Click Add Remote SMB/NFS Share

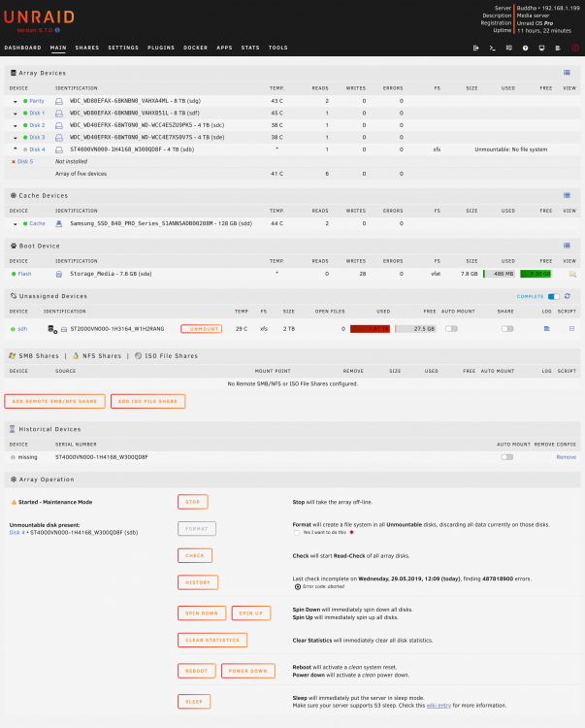(54, 401)
